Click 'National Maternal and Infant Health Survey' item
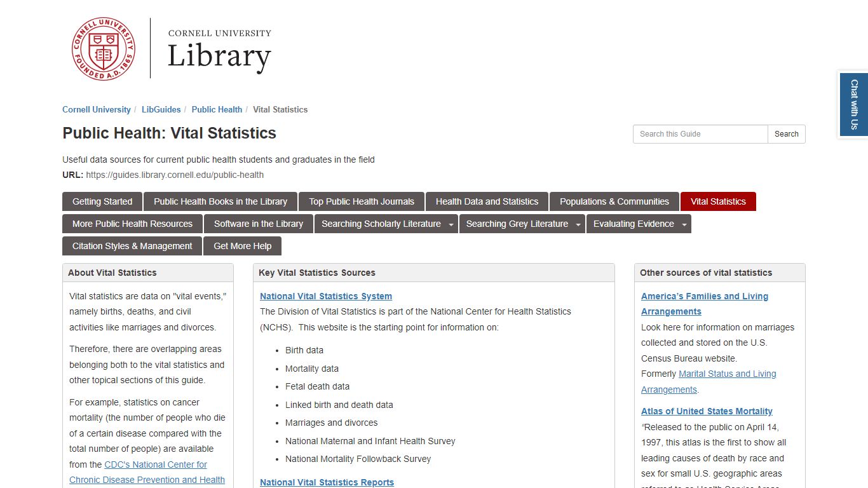Viewport: 868px width, 488px height. [x=370, y=441]
